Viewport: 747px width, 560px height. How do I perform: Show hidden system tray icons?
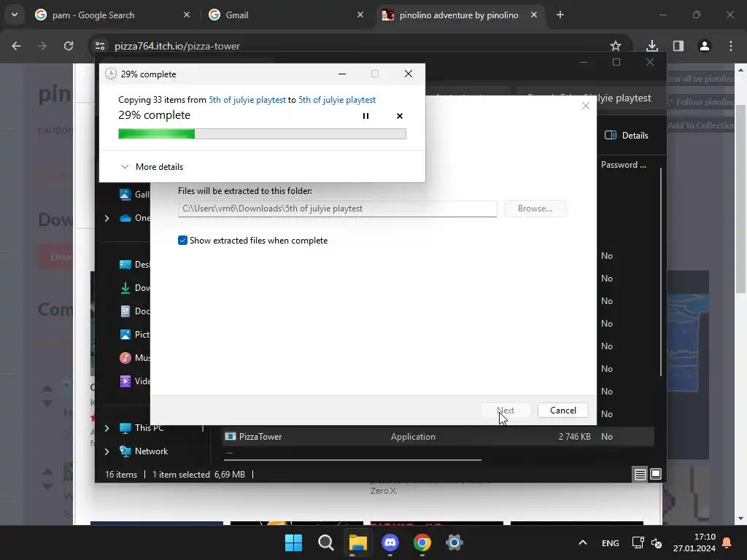(582, 542)
